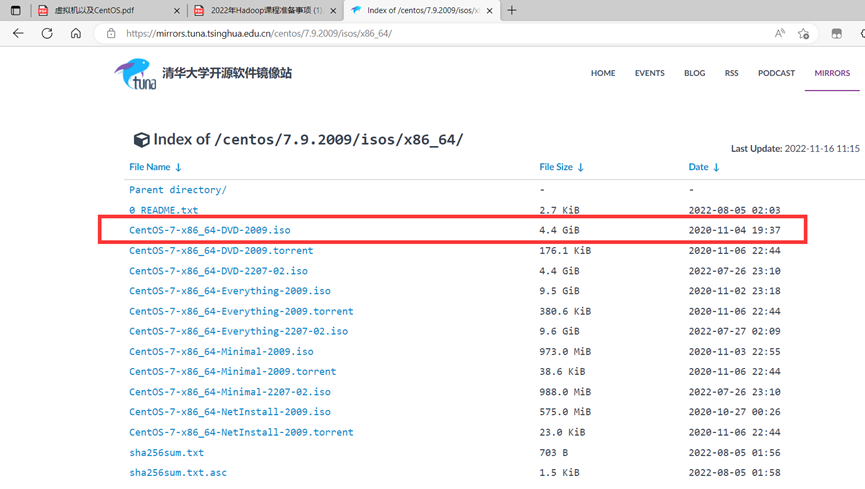The image size is (865, 489).
Task: Download CentOS-7-x86_64-NetInstall-2009.iso
Action: (x=230, y=412)
